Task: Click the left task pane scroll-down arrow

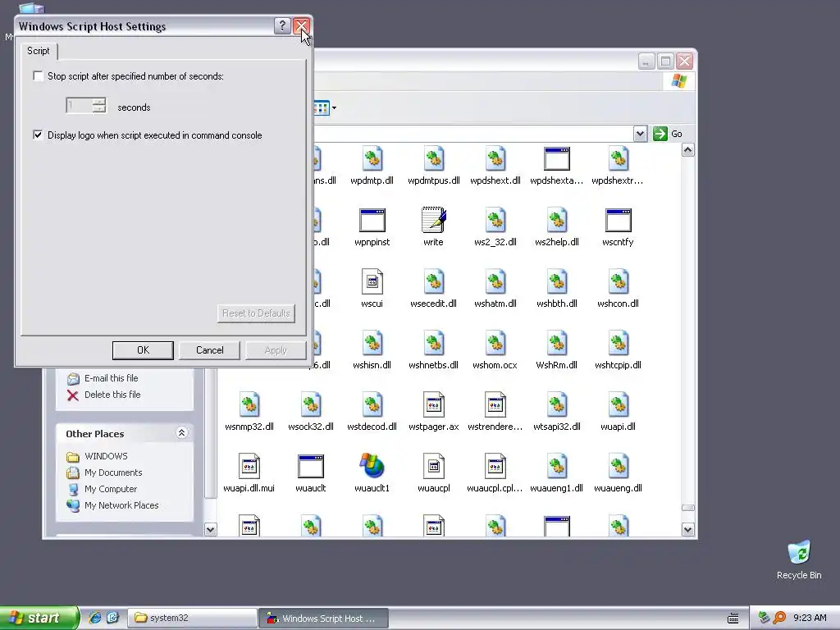Action: tap(211, 530)
